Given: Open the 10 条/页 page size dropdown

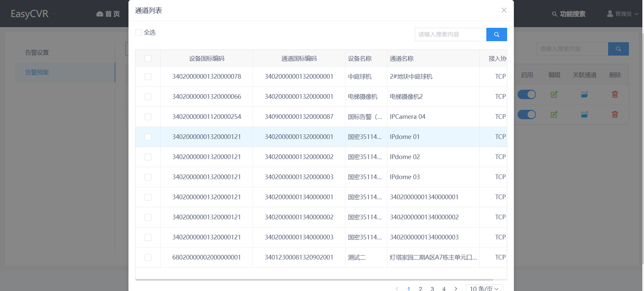Looking at the screenshot, I should point(484,288).
